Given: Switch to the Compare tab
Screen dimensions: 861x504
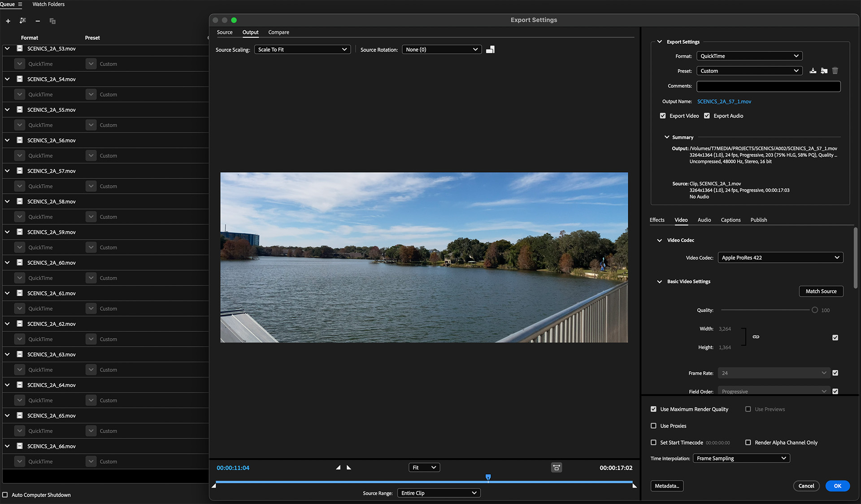Looking at the screenshot, I should coord(278,32).
